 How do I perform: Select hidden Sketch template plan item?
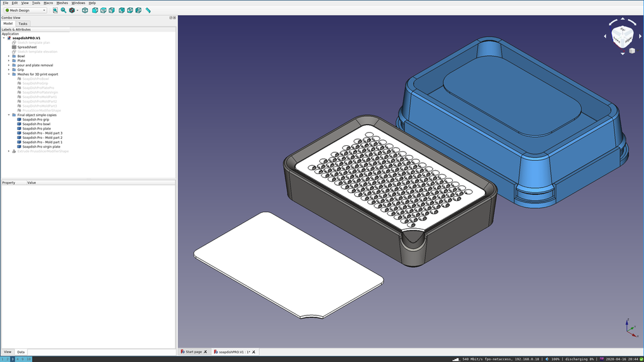coord(34,43)
